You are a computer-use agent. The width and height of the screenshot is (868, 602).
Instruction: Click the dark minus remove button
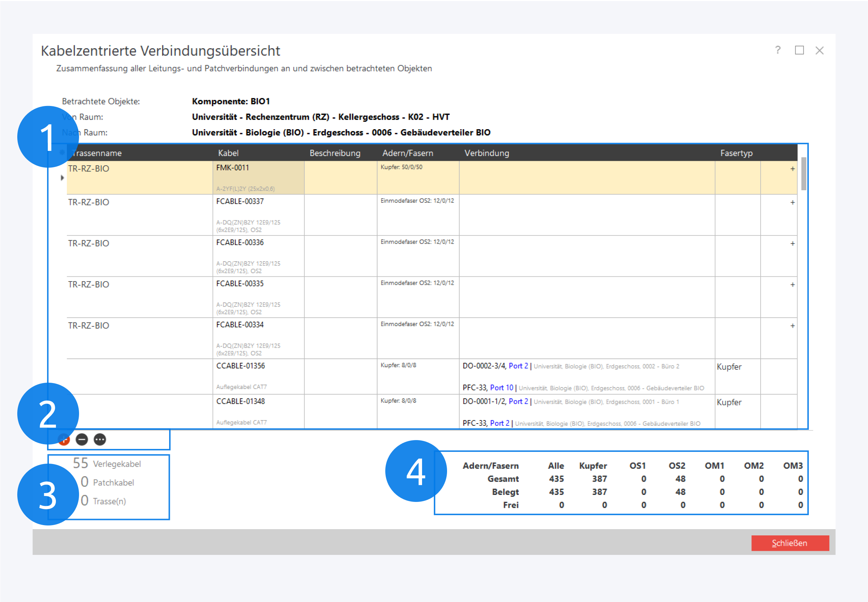(x=82, y=439)
